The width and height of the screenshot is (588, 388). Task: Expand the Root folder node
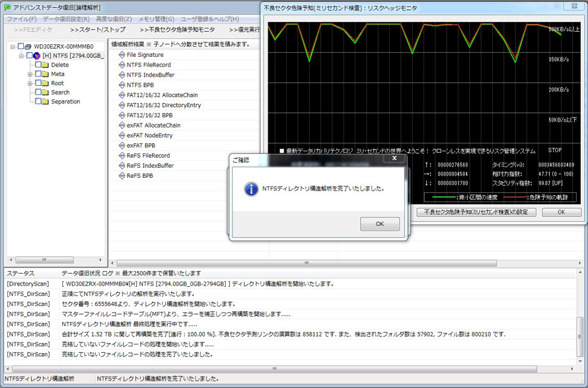(x=30, y=83)
